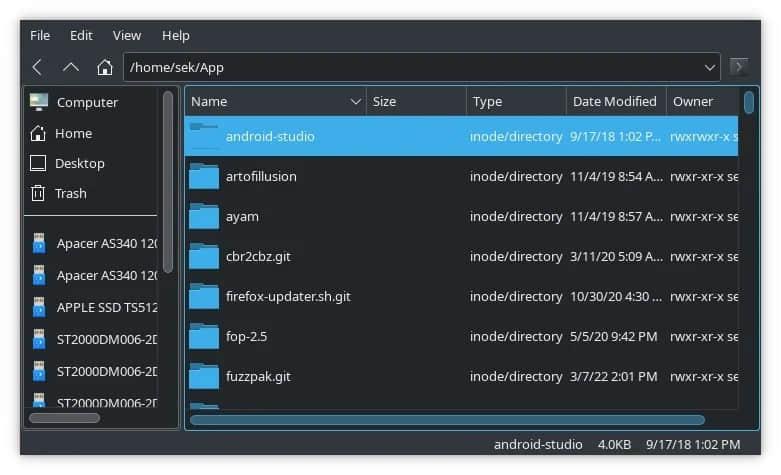Expand the path bar dropdown arrow
Screen dimensions: 781x475
(x=710, y=67)
